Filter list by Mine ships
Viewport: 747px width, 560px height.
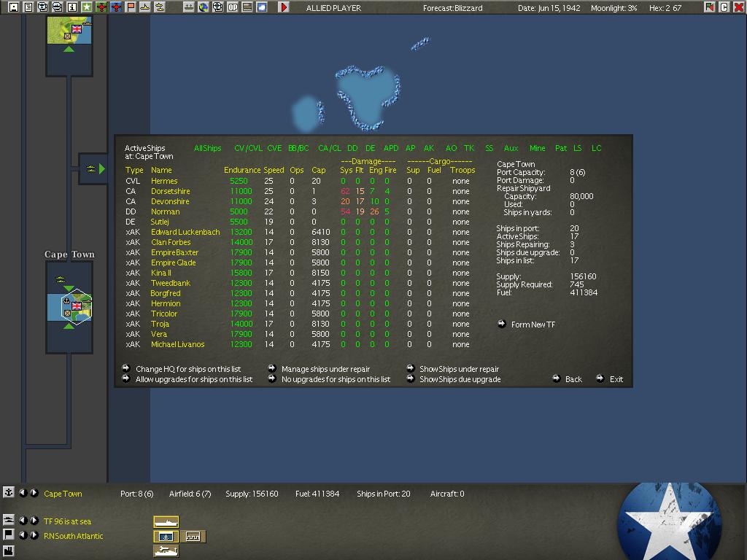pos(537,148)
